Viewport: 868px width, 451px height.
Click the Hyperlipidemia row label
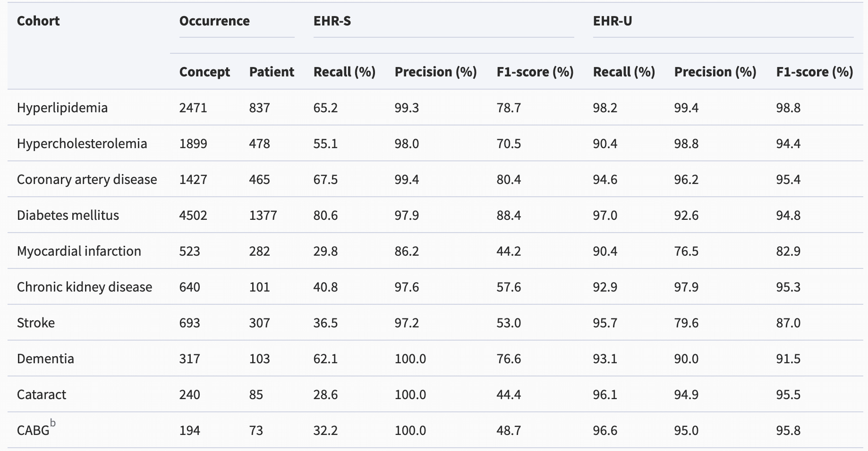(x=62, y=108)
